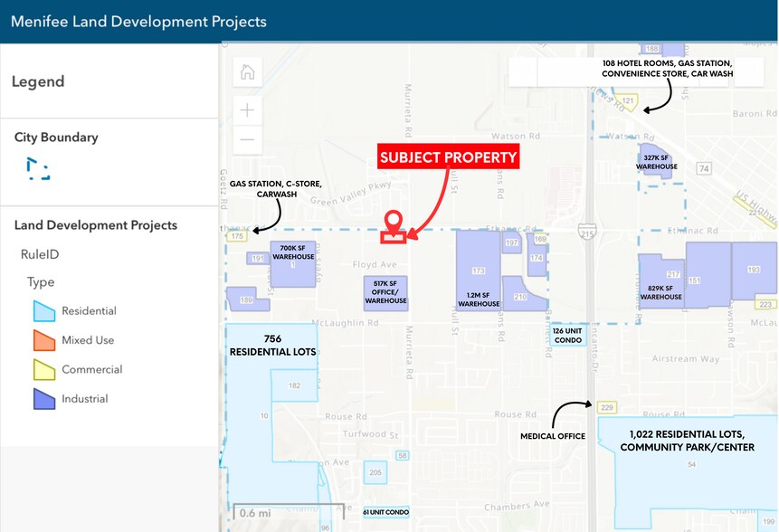Select the 517K SF Office/Warehouse parcel
Image resolution: width=779 pixels, height=532 pixels.
[385, 293]
